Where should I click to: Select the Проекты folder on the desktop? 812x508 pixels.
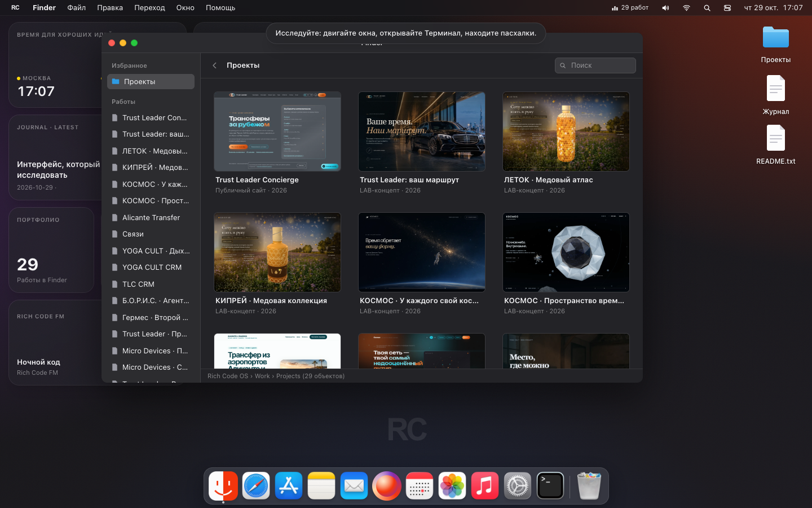776,44
